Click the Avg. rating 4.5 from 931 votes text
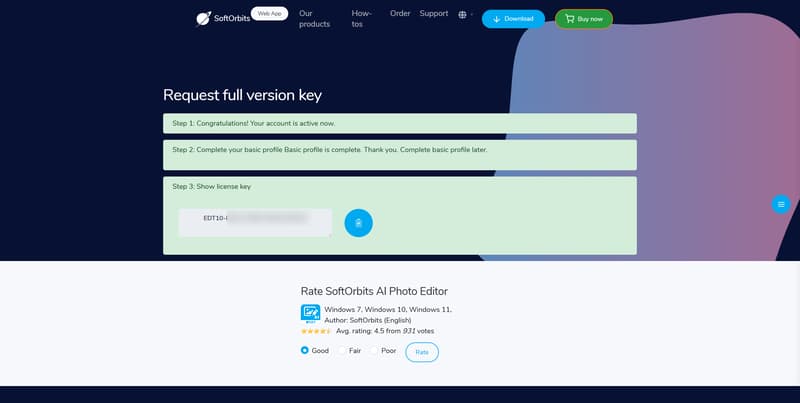The height and width of the screenshot is (403, 800). coord(385,331)
